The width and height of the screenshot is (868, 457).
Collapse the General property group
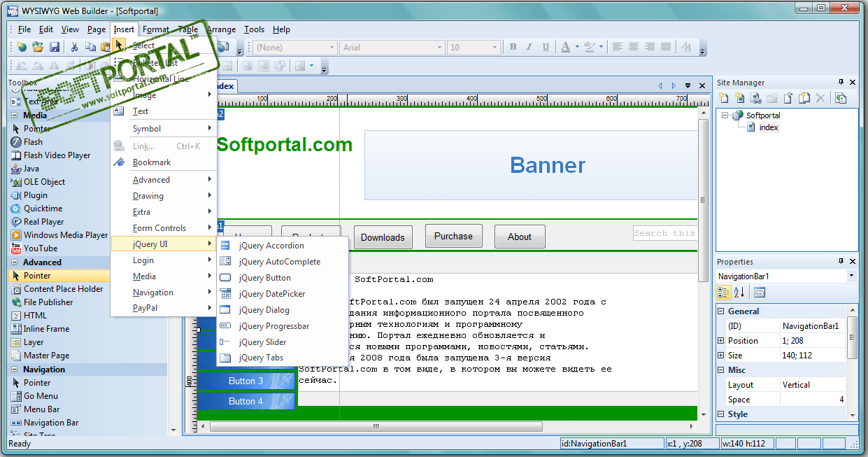click(x=721, y=311)
